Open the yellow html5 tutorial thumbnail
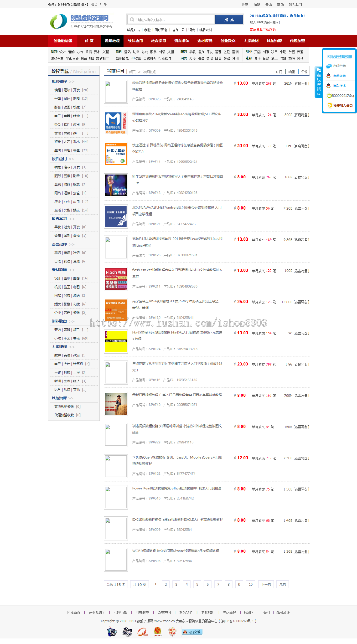The image size is (357, 644). pos(115,341)
